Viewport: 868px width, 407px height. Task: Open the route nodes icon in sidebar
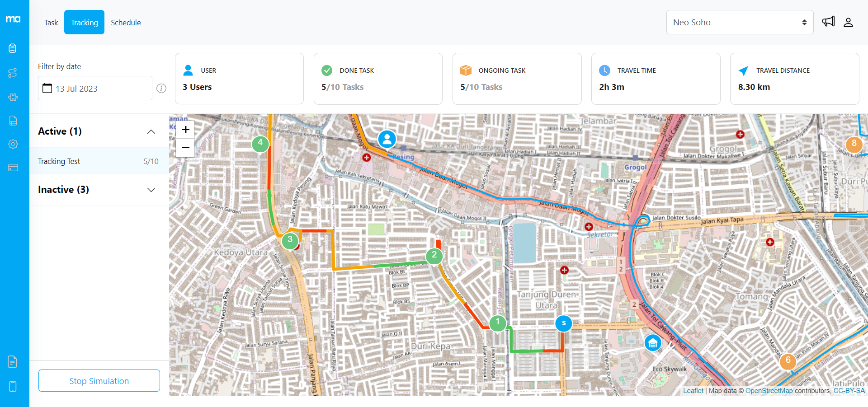[13, 73]
